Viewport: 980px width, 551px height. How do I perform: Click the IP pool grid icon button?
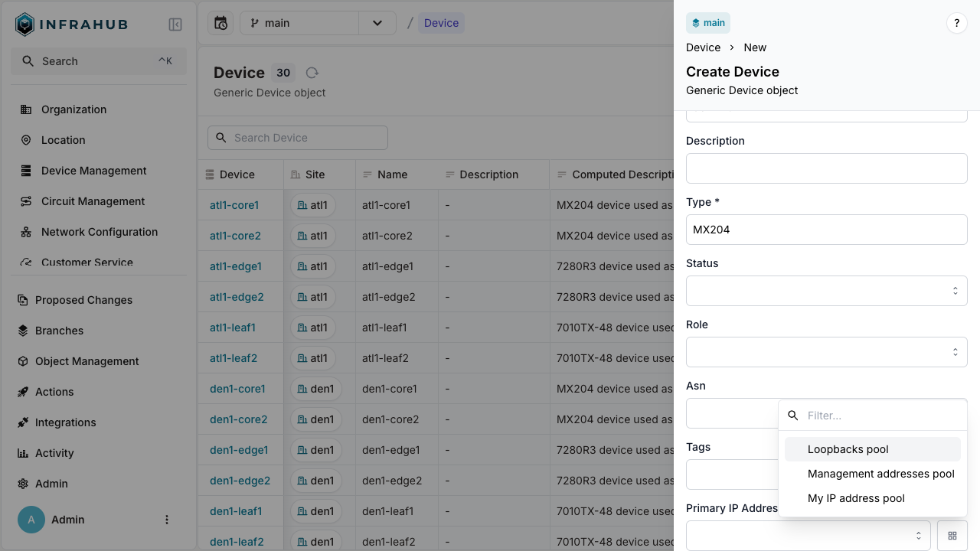coord(952,536)
